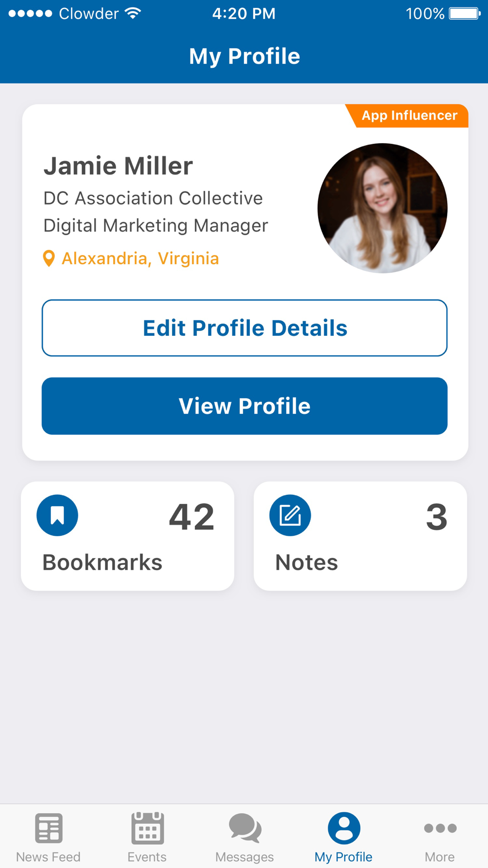
Task: Tap the orange location pin icon
Action: tap(49, 258)
